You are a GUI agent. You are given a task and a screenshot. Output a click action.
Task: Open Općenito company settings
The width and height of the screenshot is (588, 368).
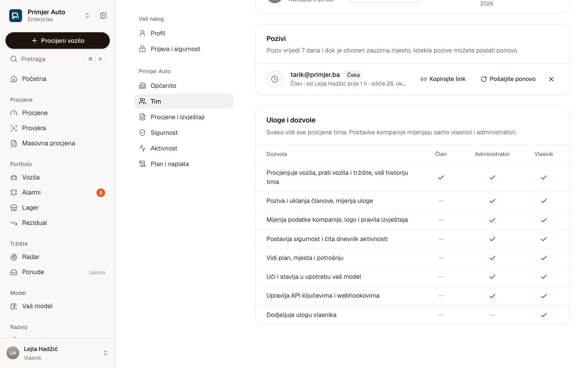pyautogui.click(x=184, y=86)
